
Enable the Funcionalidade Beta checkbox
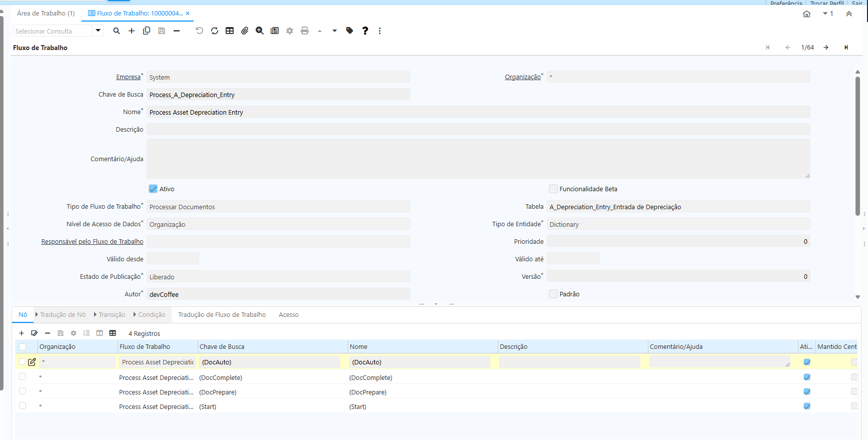pos(553,189)
